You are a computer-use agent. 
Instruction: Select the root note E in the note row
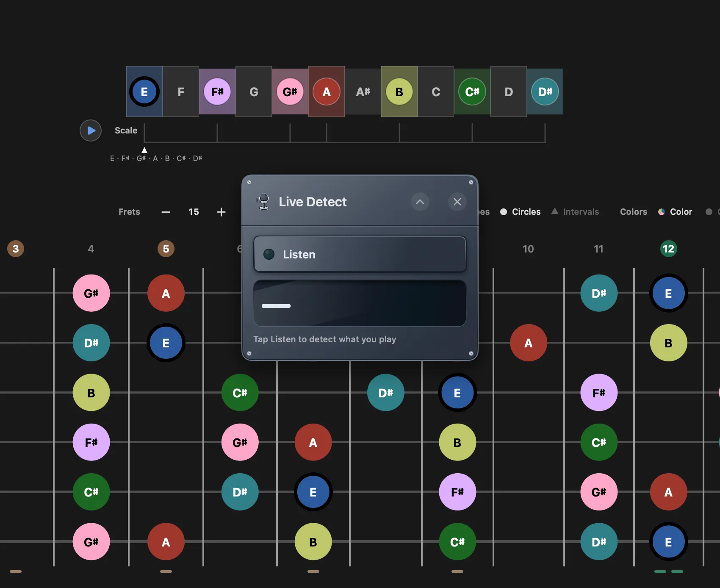point(144,92)
